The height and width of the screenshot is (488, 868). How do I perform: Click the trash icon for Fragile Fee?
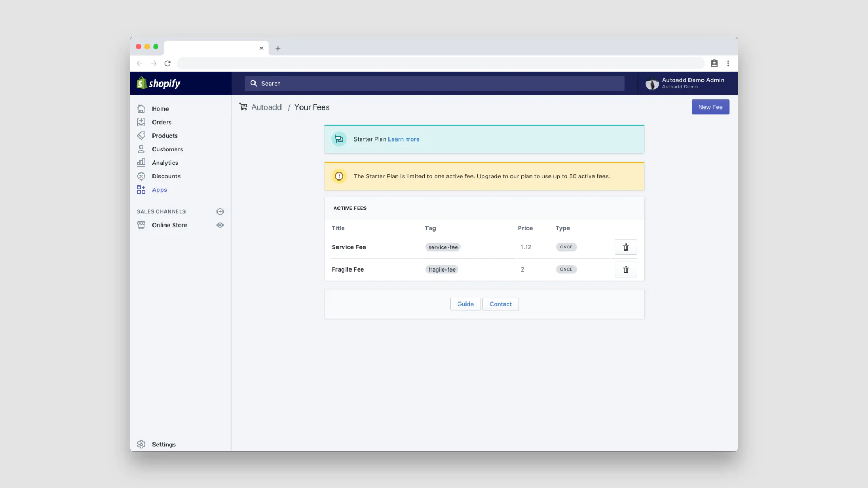click(626, 269)
